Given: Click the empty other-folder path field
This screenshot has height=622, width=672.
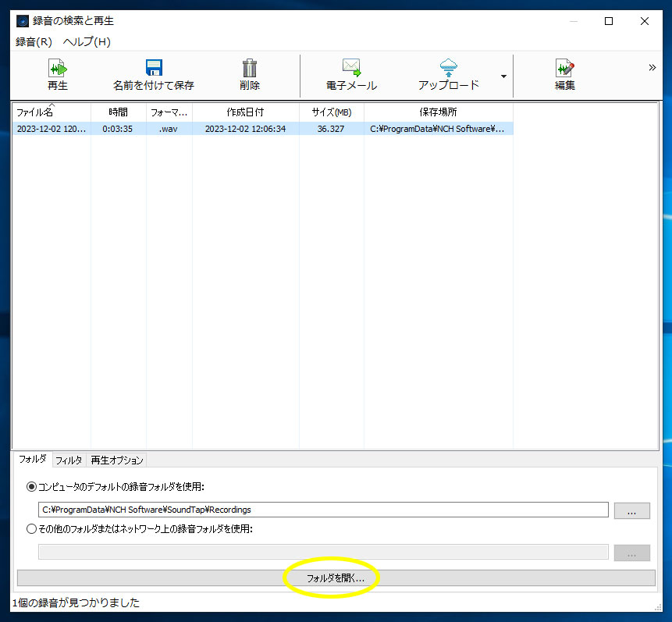Looking at the screenshot, I should pos(323,552).
